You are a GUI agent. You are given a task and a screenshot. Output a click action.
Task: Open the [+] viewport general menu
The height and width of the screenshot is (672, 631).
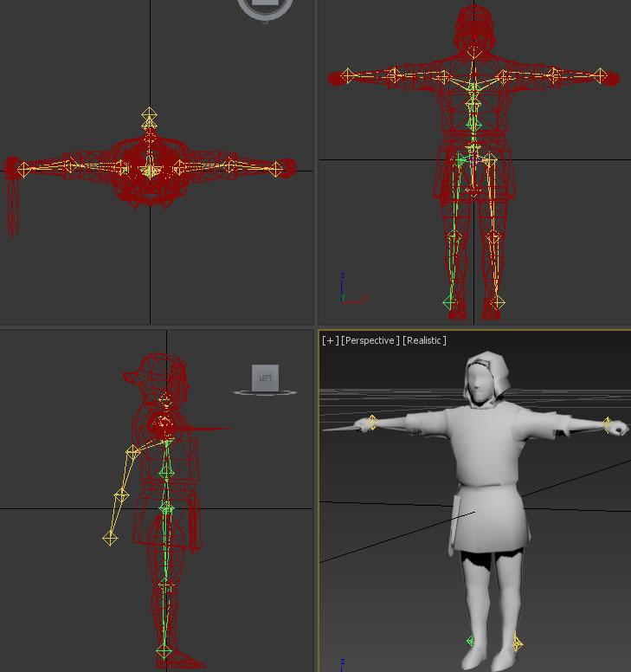[x=330, y=340]
